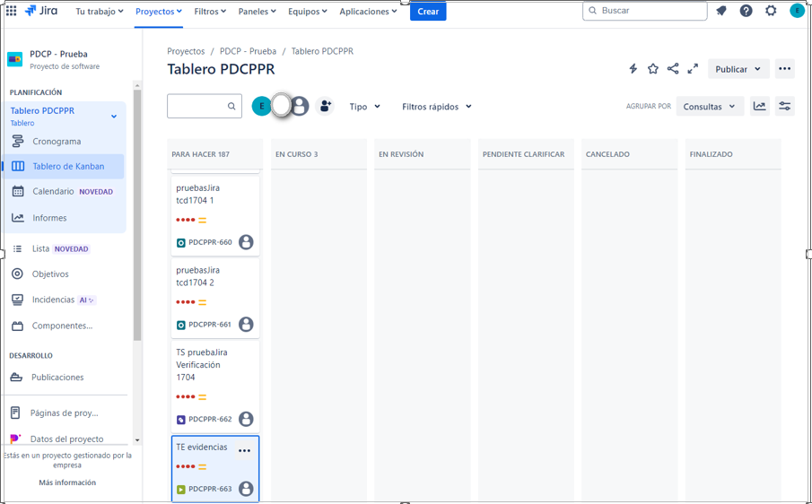The width and height of the screenshot is (812, 504).
Task: Open the board insights chart icon
Action: [x=760, y=106]
